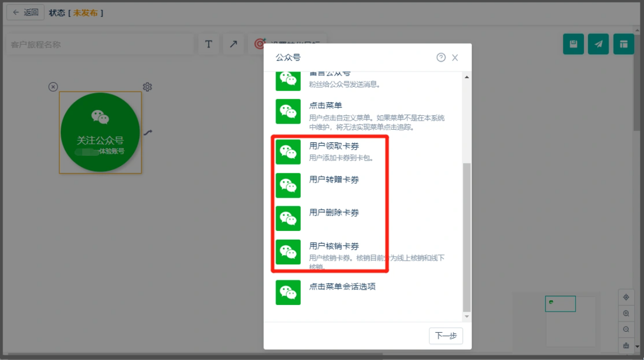644x360 pixels.
Task: Click the 公众号 dialog title
Action: click(288, 58)
